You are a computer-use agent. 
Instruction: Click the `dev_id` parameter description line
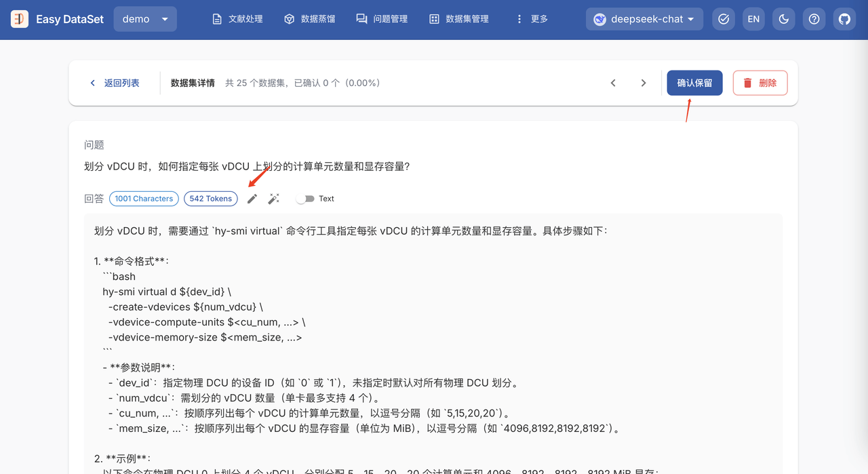(x=314, y=383)
